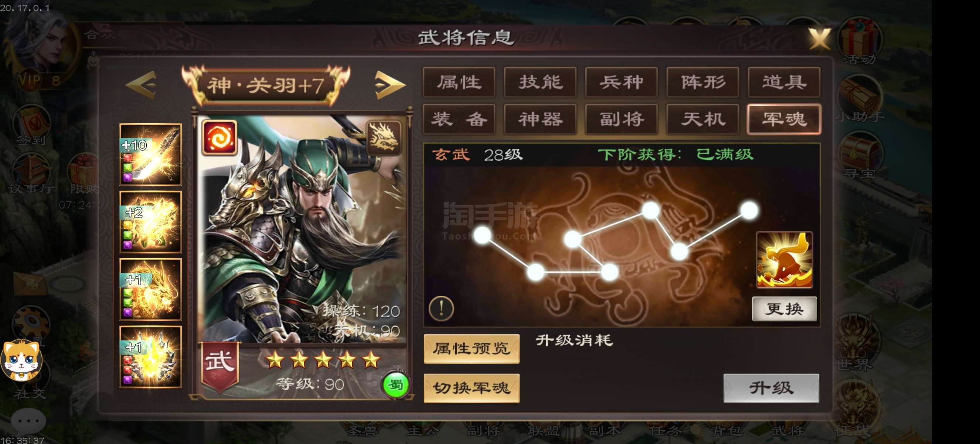Open the 天机 tab
Image resolution: width=980 pixels, height=444 pixels.
(702, 119)
